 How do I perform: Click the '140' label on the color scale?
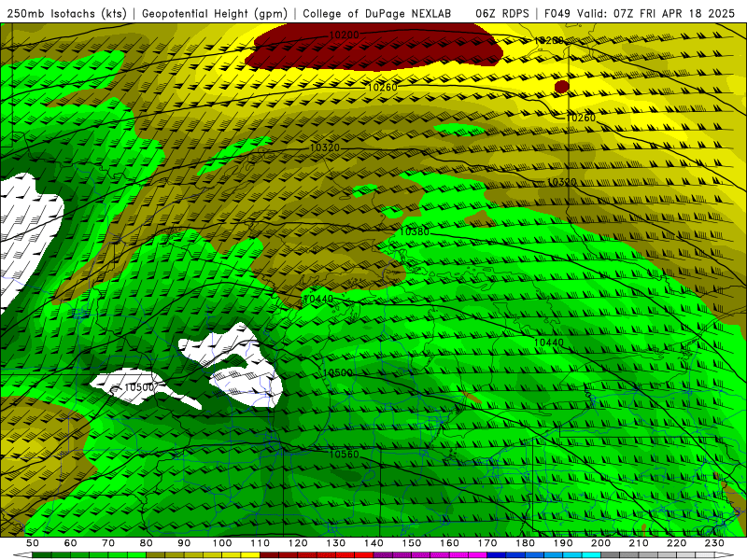click(373, 543)
